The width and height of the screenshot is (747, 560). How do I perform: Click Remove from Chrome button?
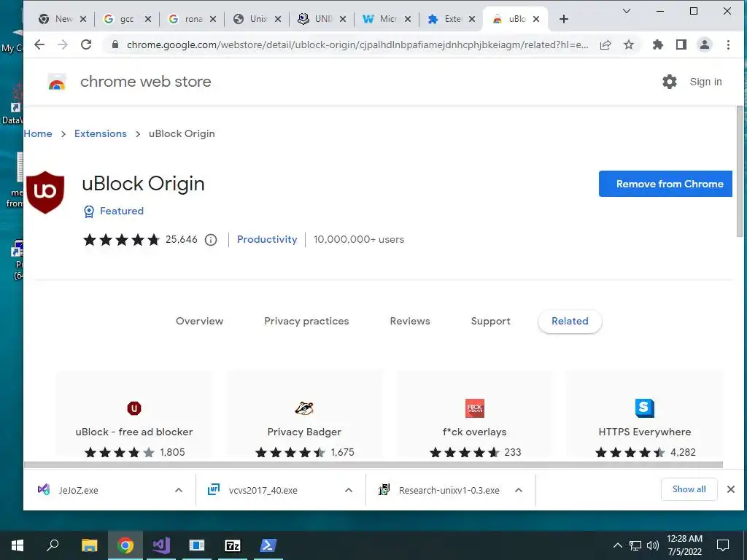[x=665, y=184]
